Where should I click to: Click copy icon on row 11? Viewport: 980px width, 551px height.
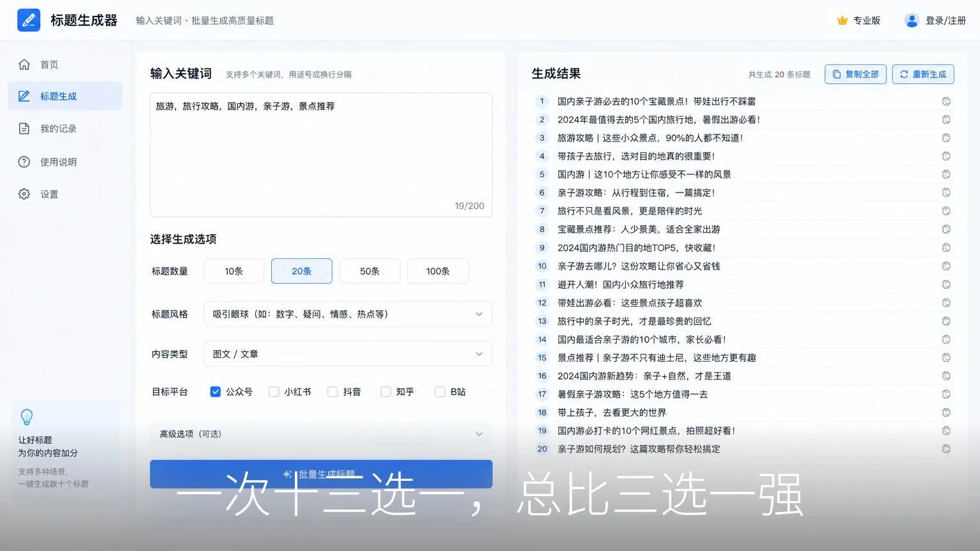click(x=946, y=284)
